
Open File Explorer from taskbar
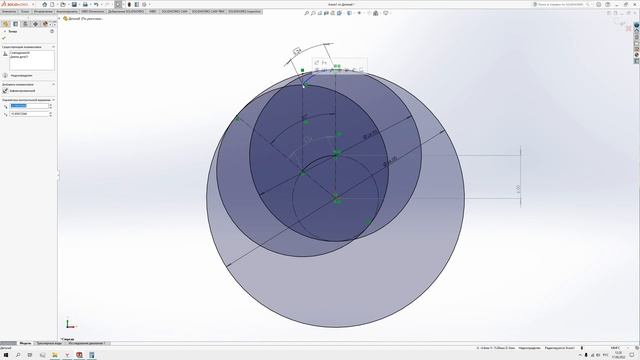pos(55,355)
